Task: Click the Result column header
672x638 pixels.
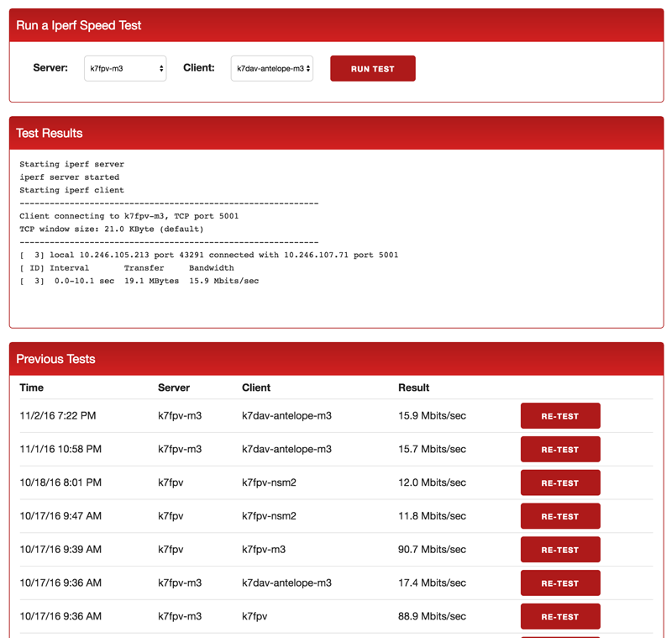Action: pos(413,388)
